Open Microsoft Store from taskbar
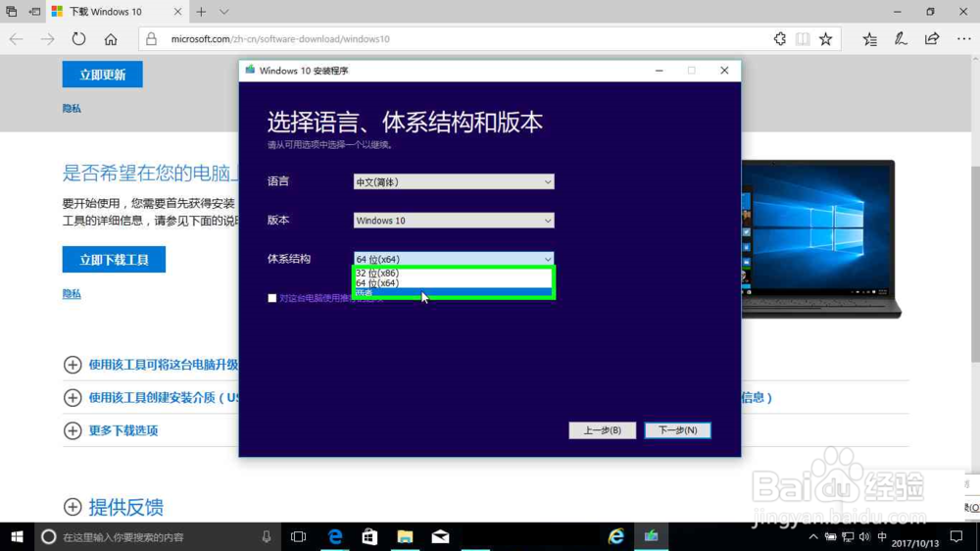This screenshot has width=980, height=551. coord(370,536)
